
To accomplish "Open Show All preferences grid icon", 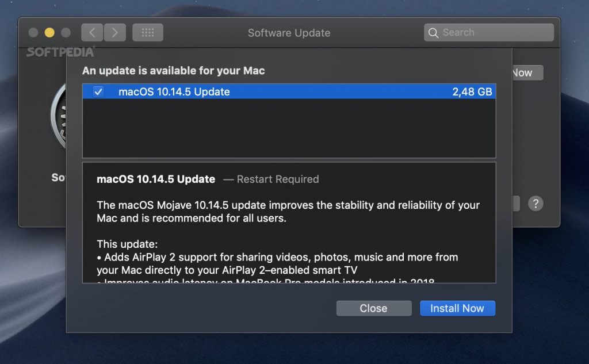I will 148,33.
